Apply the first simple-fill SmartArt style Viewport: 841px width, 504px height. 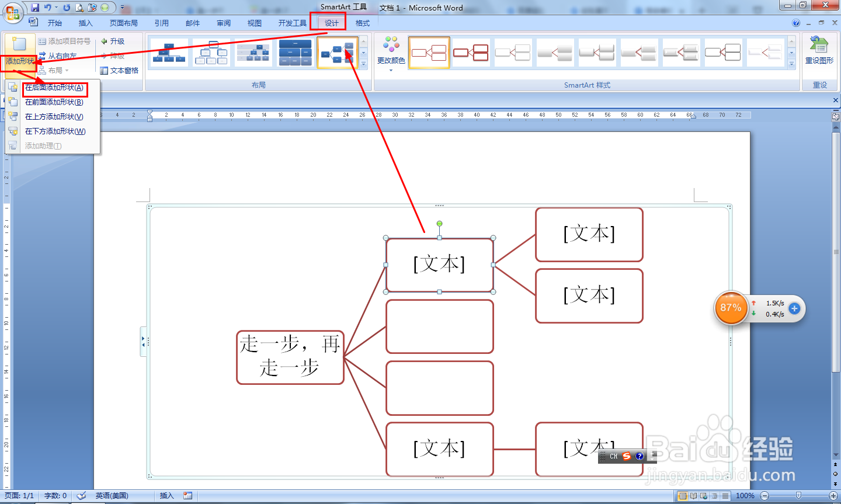click(x=429, y=53)
